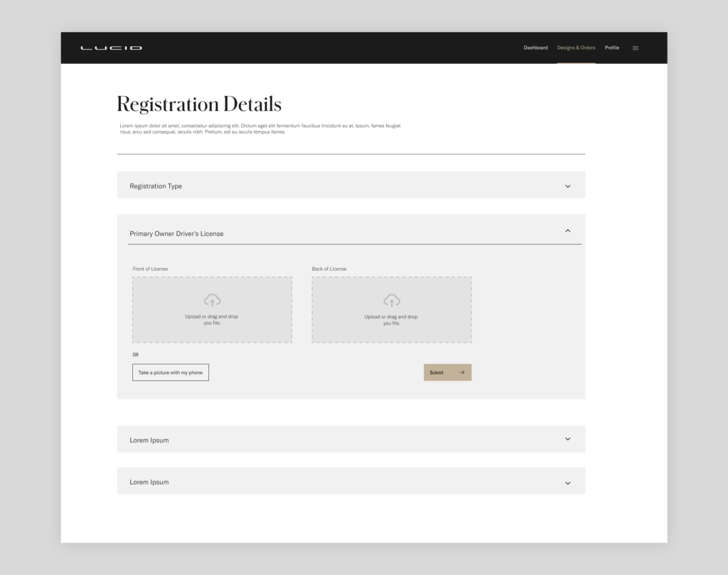Screen dimensions: 728x575
Task: Expand the second Lorem Ipsum chevron
Action: (x=567, y=483)
